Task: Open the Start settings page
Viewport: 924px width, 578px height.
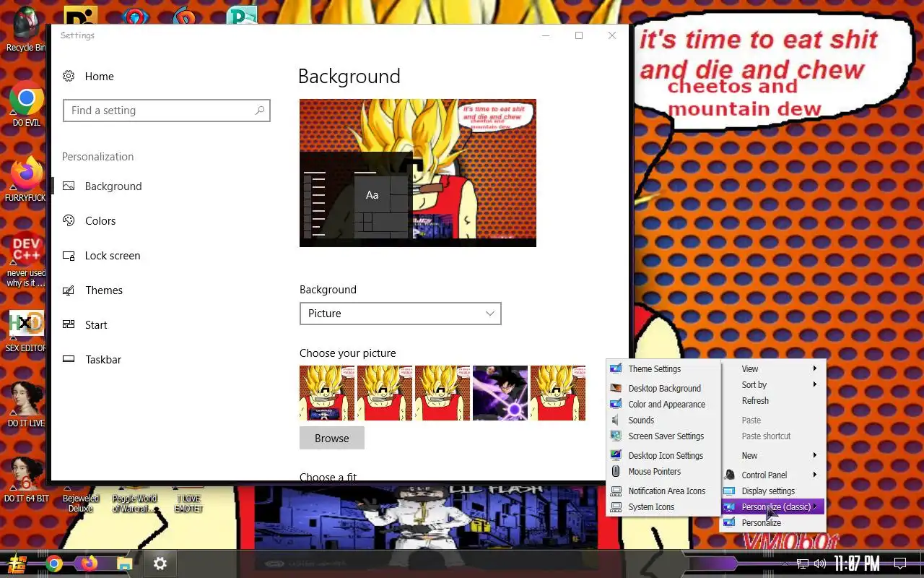Action: [96, 325]
